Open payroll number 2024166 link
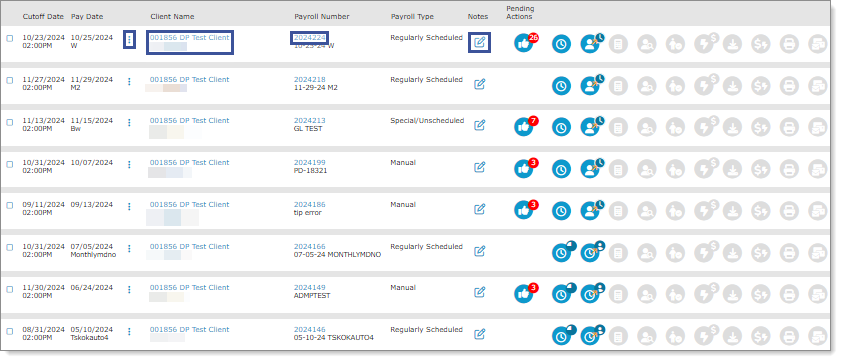 [x=309, y=246]
